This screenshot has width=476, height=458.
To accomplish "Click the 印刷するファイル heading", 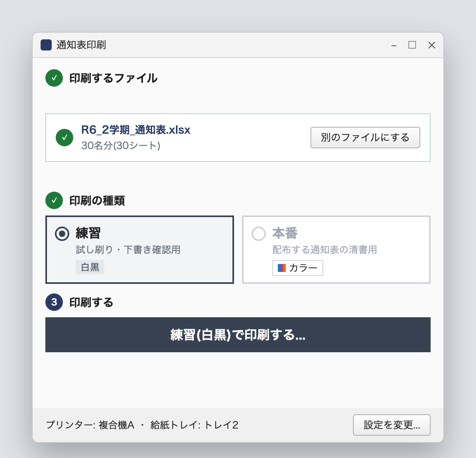I will coord(113,78).
